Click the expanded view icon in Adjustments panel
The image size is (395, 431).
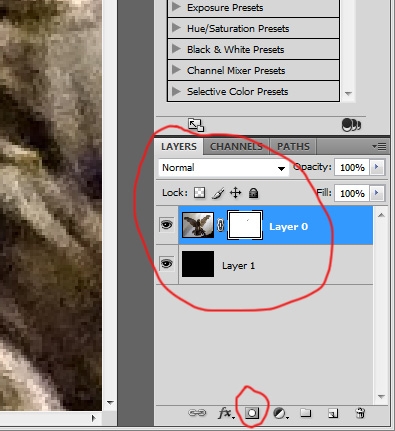[x=196, y=125]
